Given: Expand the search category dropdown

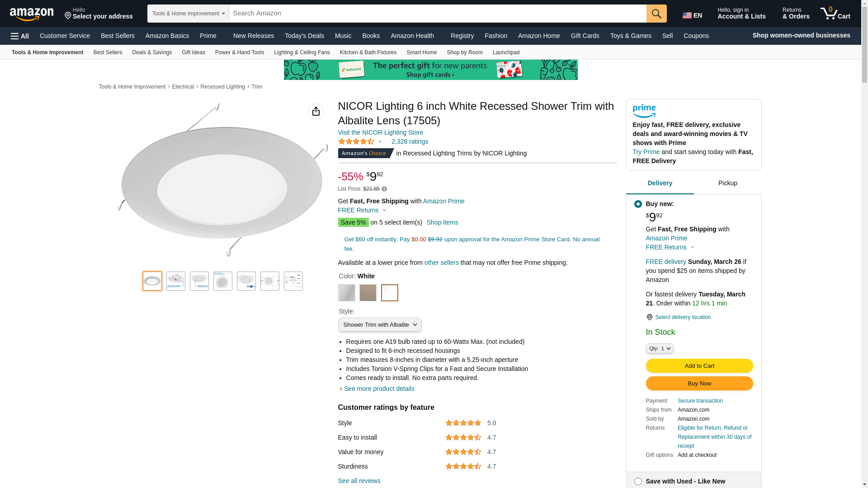Looking at the screenshot, I should 188,14.
